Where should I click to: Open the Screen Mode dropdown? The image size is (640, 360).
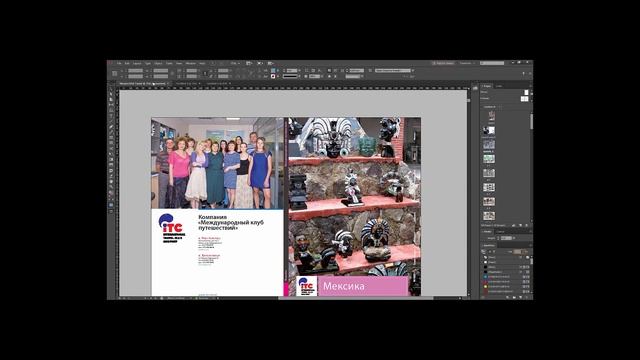coord(260,63)
